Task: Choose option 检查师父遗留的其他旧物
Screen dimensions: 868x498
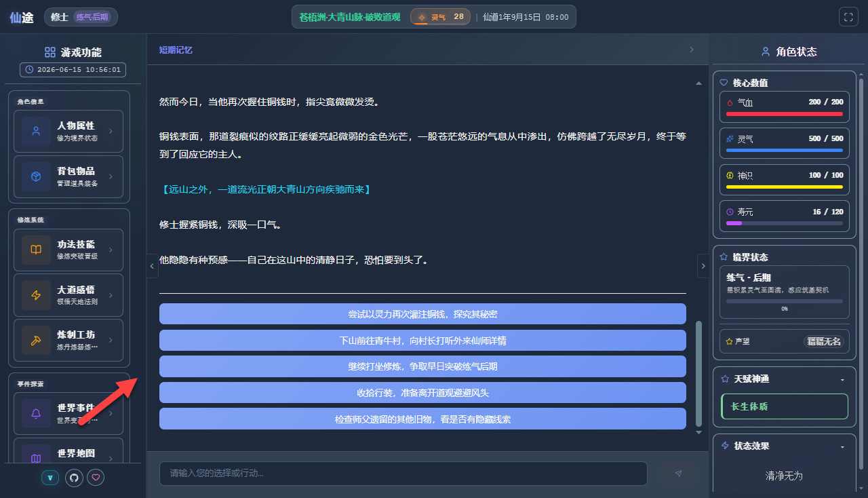Action: (x=422, y=419)
